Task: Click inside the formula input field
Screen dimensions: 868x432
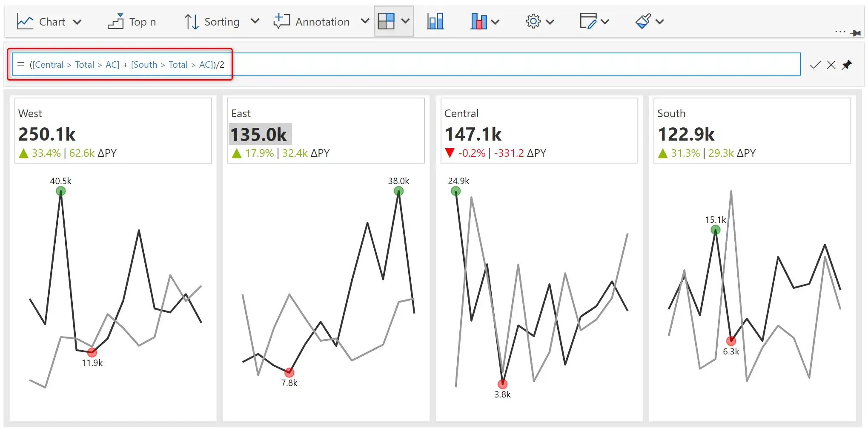Action: pos(406,64)
